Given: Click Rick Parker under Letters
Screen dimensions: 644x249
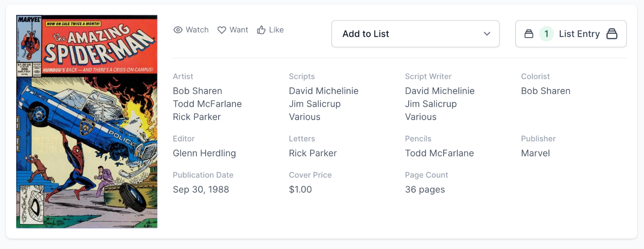Looking at the screenshot, I should [313, 153].
